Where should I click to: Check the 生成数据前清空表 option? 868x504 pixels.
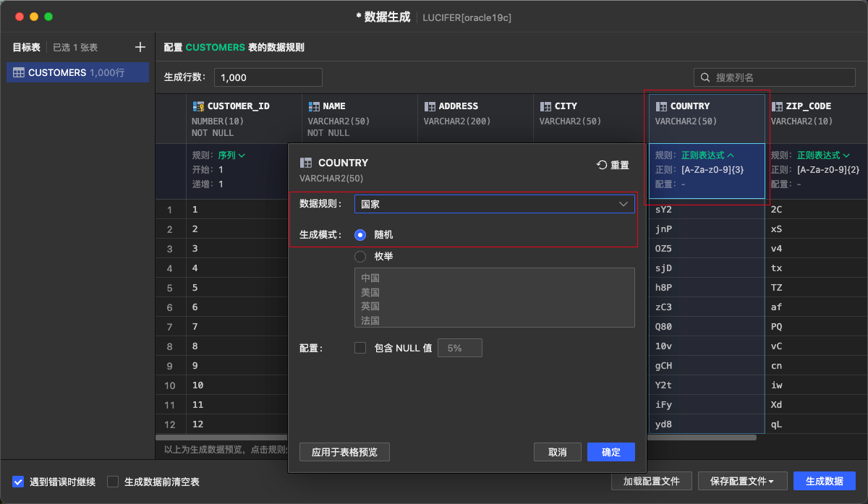click(x=112, y=481)
